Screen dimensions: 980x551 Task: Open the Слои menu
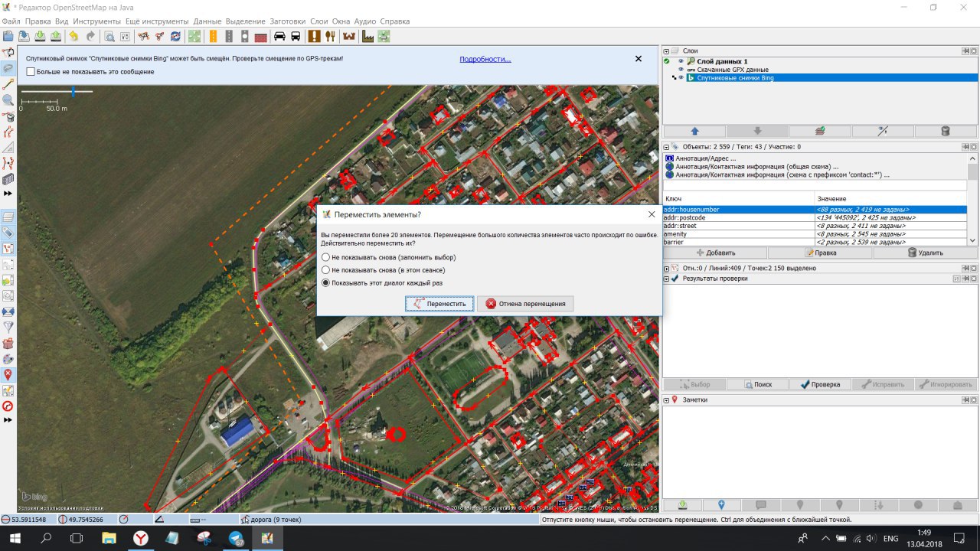[x=319, y=21]
